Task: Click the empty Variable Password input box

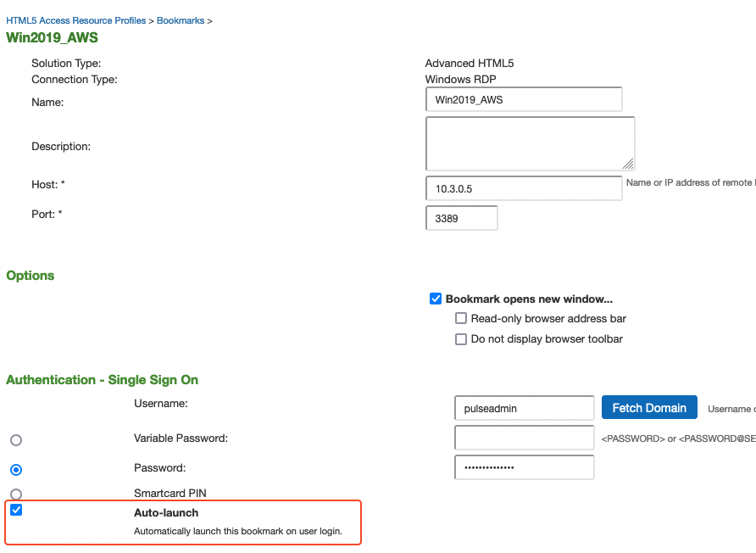Action: pos(523,438)
